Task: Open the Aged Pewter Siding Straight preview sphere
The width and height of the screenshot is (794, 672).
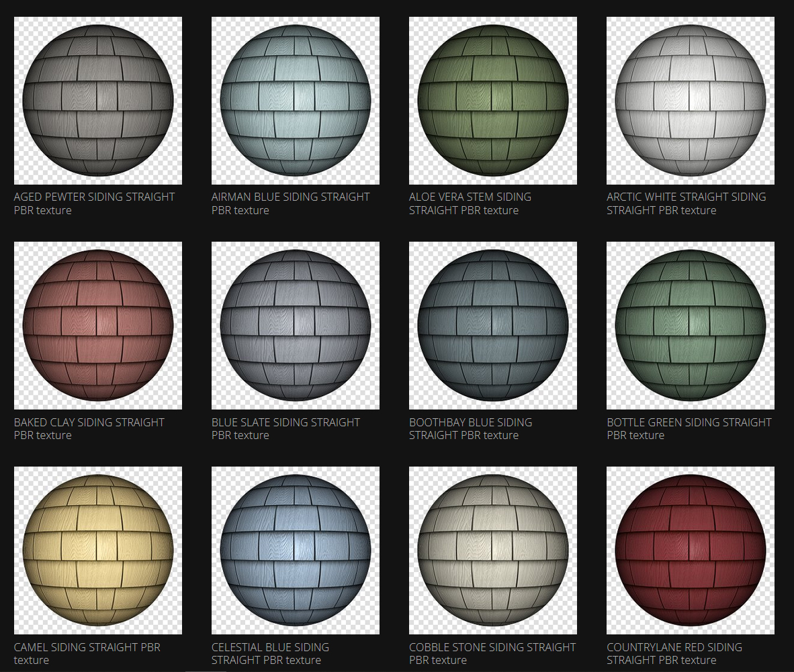Action: 97,101
